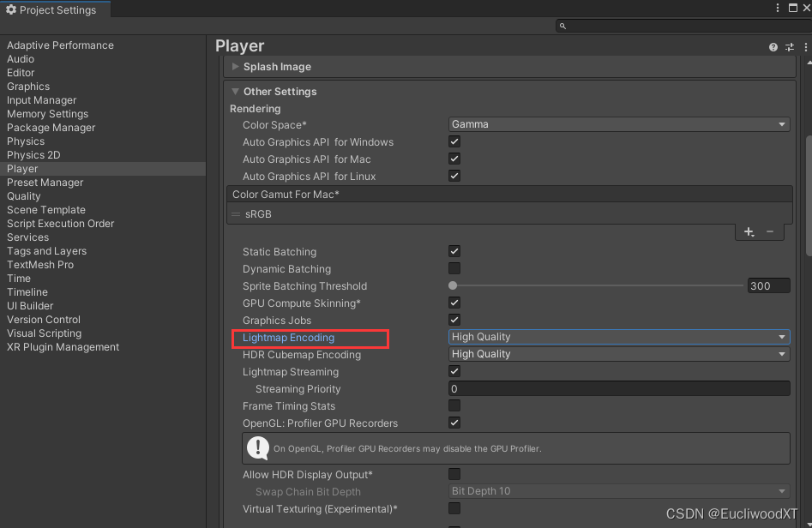Click the Streaming Priority input field

(619, 389)
